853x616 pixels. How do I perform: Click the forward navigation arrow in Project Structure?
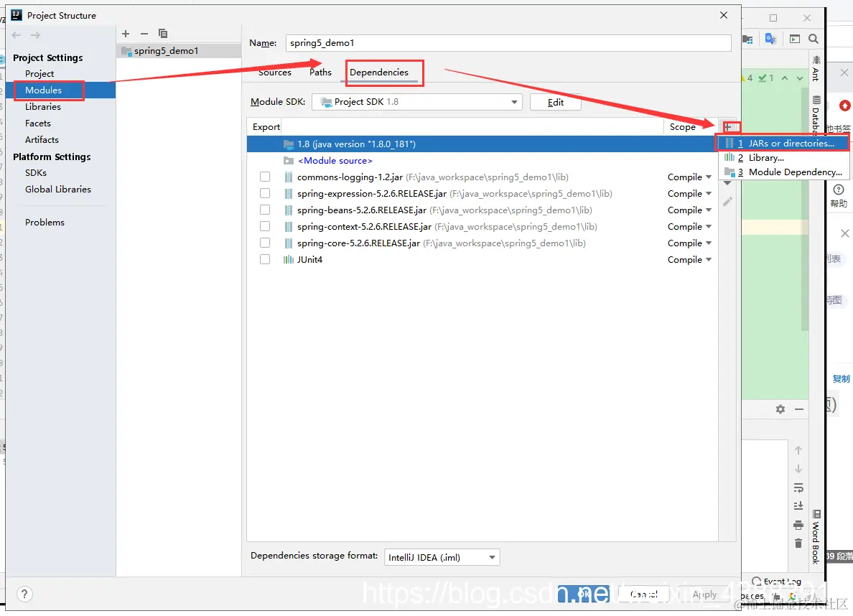point(35,35)
